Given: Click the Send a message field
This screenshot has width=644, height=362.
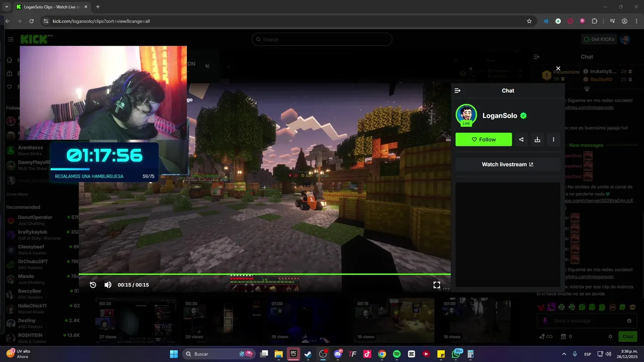Looking at the screenshot, I should (586, 321).
